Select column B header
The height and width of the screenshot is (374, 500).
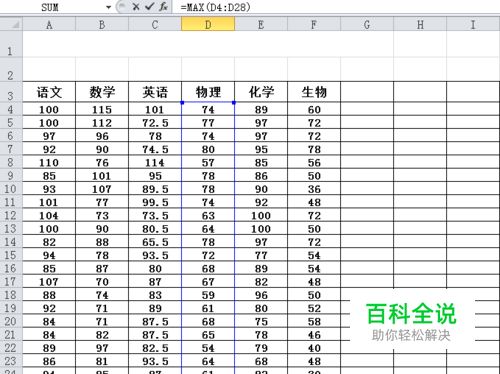pos(102,24)
